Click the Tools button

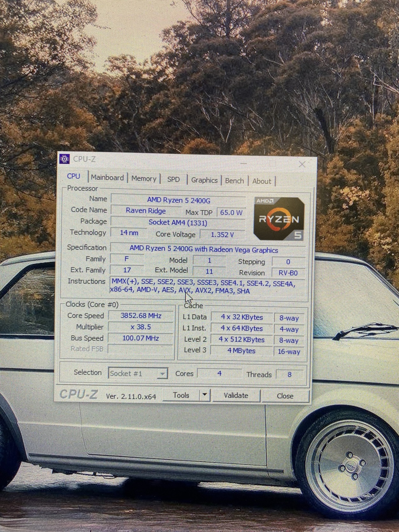pos(181,395)
